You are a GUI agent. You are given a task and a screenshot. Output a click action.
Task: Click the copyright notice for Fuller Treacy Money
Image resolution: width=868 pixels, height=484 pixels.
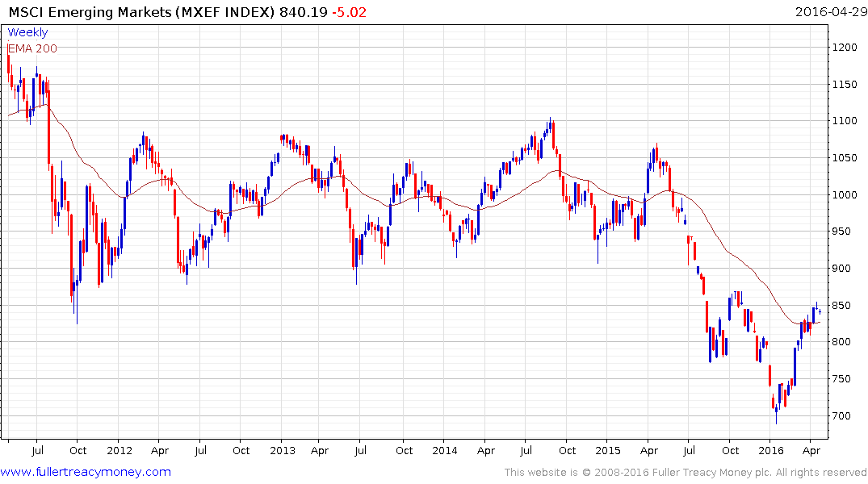point(686,473)
